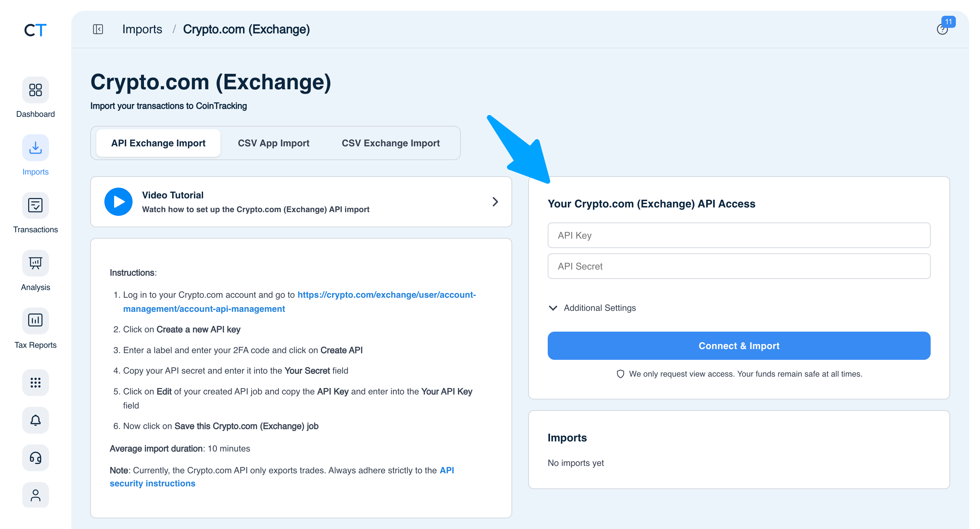Screen dimensions: 980x529
Task: Collapse the sidebar panel toggle icon
Action: (x=98, y=29)
